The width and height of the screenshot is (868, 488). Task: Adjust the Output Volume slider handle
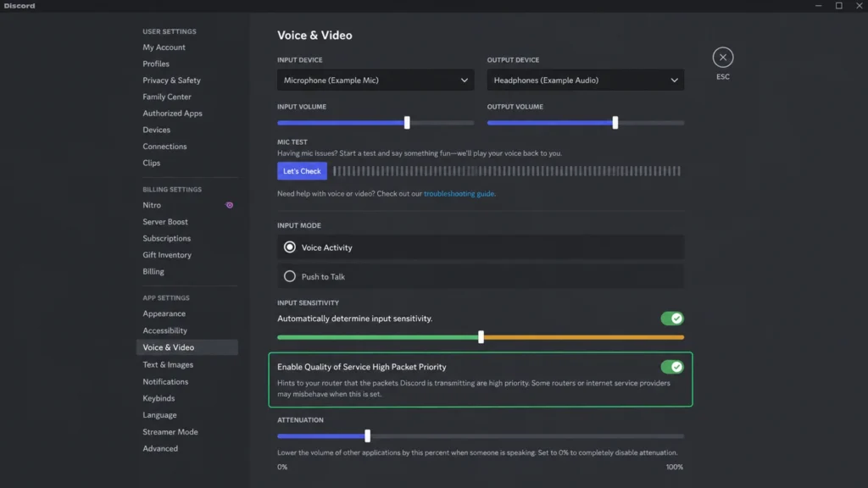coord(615,122)
